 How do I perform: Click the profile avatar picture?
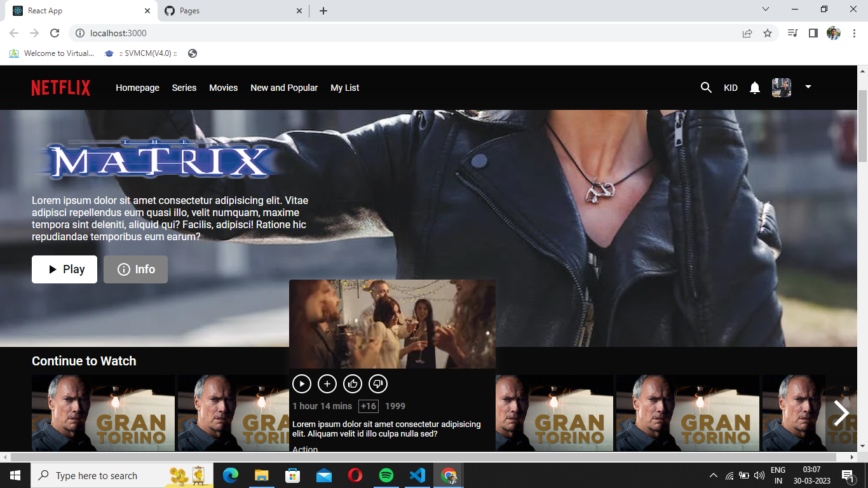point(782,88)
